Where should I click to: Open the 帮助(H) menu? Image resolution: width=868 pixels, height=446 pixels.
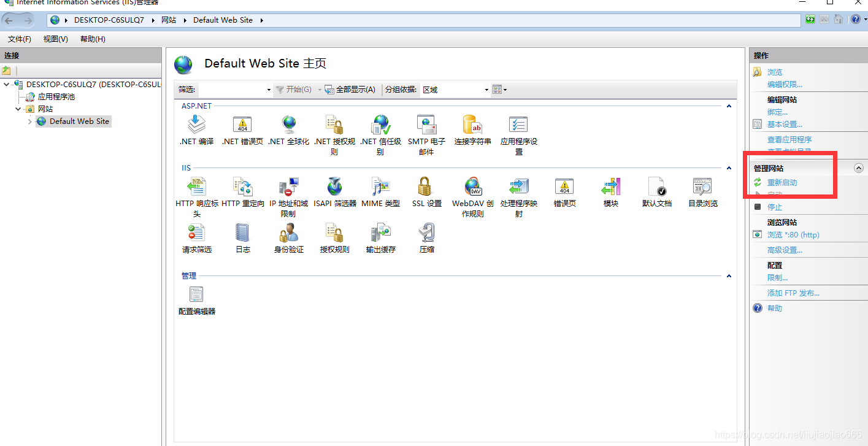pyautogui.click(x=93, y=39)
